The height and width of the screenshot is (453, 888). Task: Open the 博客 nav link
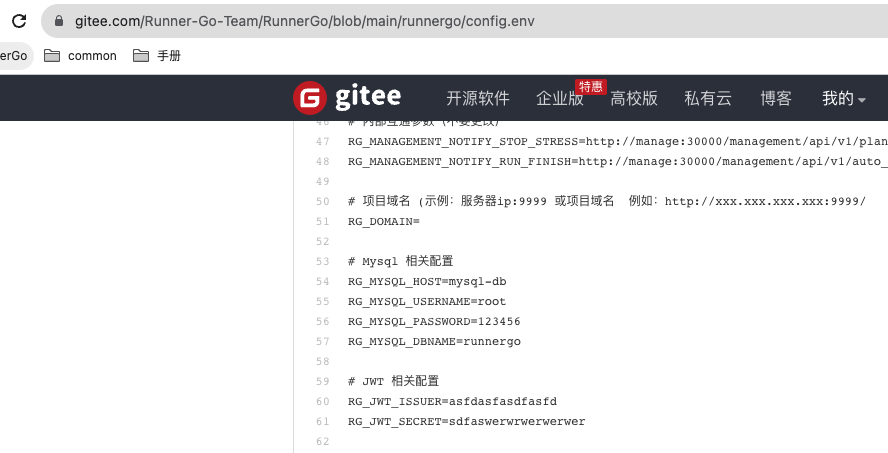point(776,98)
